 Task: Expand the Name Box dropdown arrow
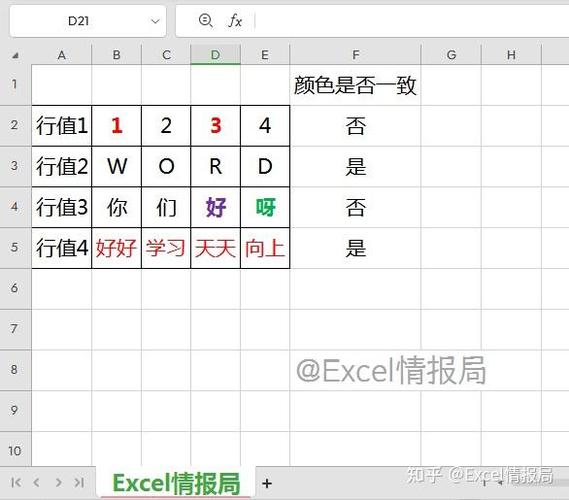click(155, 21)
